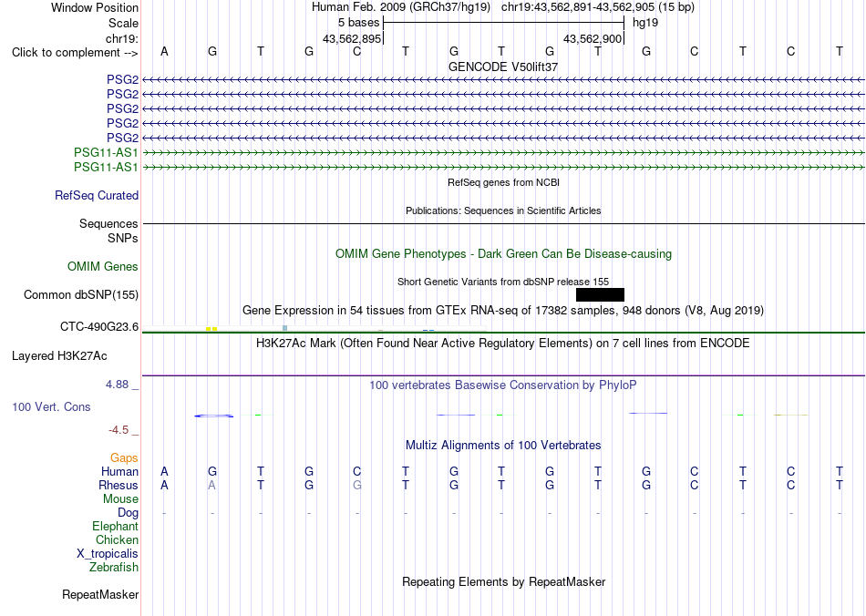
Task: Click the Scale label in the ruler
Action: [123, 23]
